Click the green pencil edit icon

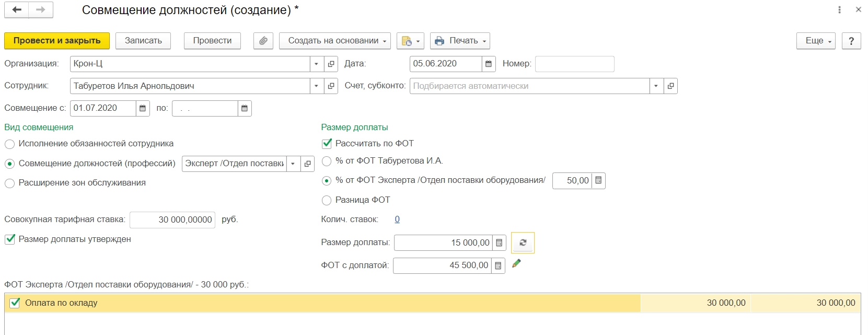pyautogui.click(x=516, y=264)
